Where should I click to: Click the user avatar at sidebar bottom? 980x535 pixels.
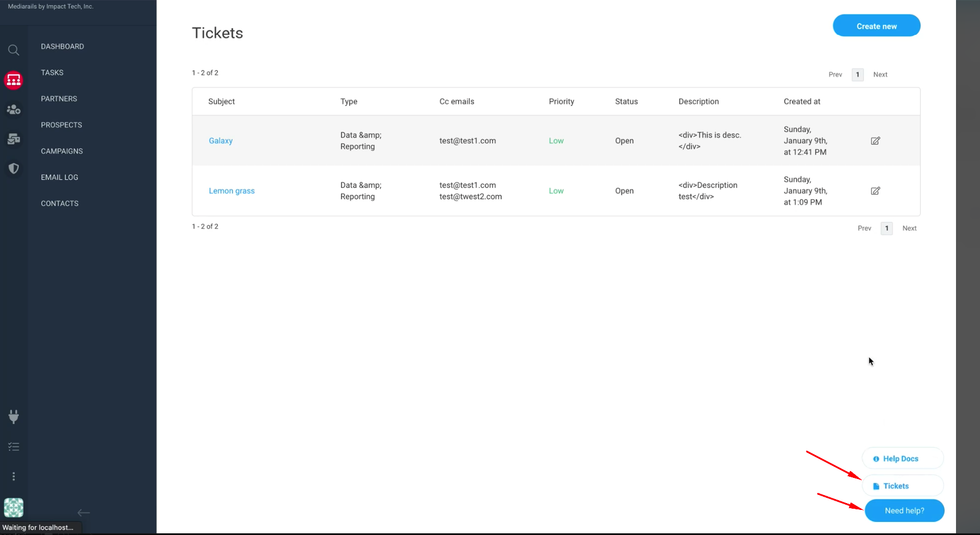(x=14, y=507)
